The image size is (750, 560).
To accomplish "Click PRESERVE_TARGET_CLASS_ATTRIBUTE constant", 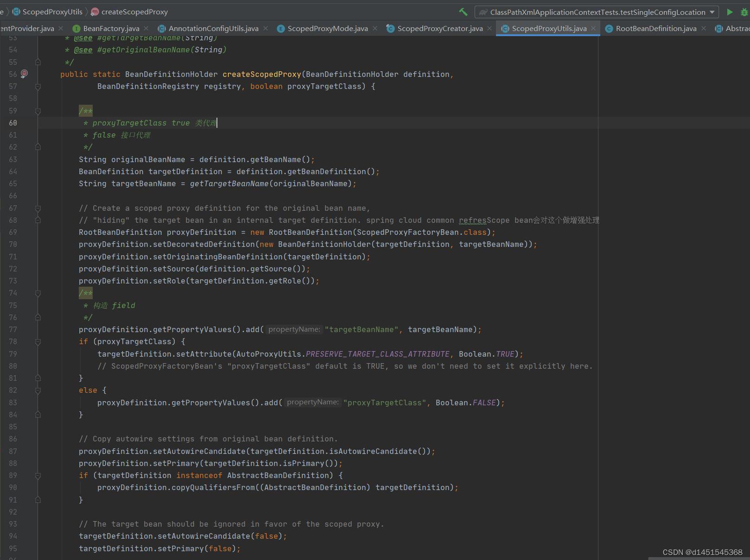I will click(378, 354).
